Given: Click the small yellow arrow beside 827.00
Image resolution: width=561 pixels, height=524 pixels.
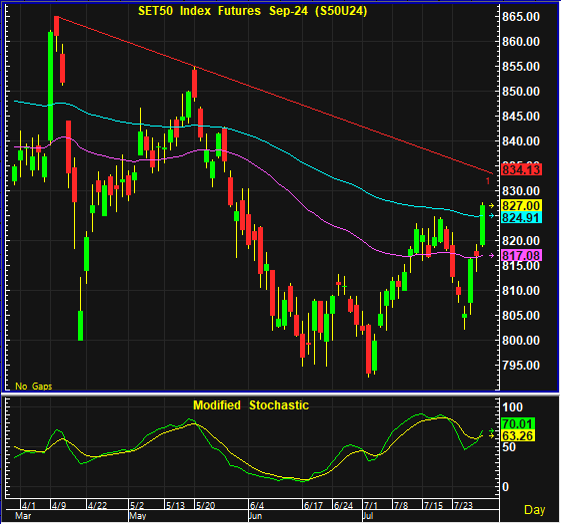Looking at the screenshot, I should (x=492, y=206).
